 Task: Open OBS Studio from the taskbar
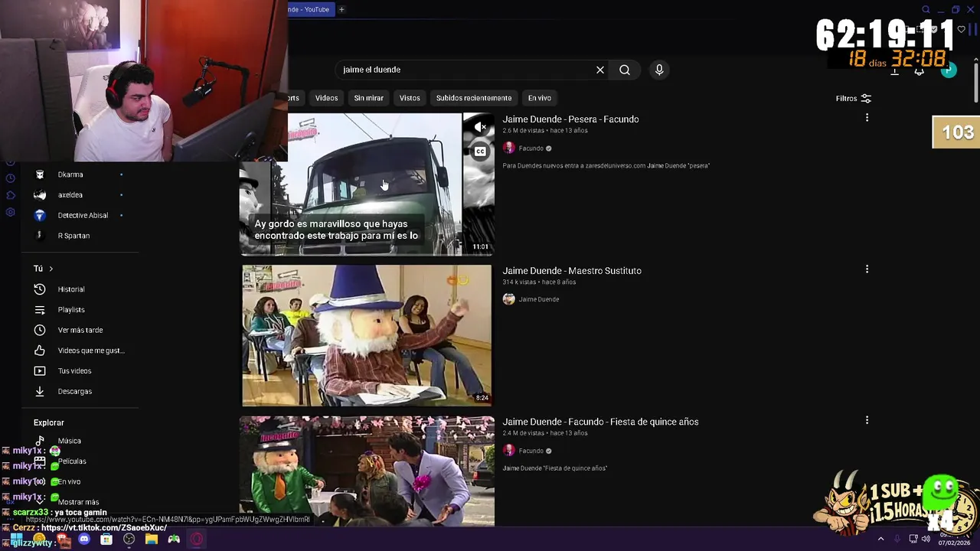point(129,540)
